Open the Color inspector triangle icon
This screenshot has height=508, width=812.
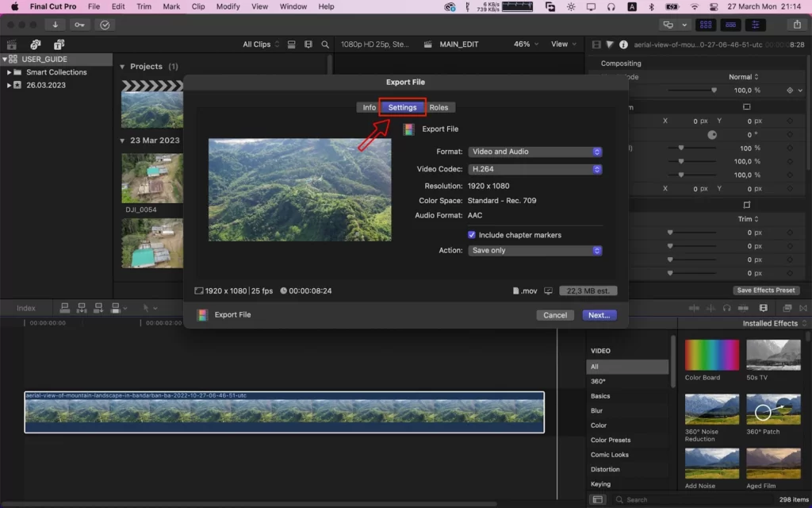point(610,44)
